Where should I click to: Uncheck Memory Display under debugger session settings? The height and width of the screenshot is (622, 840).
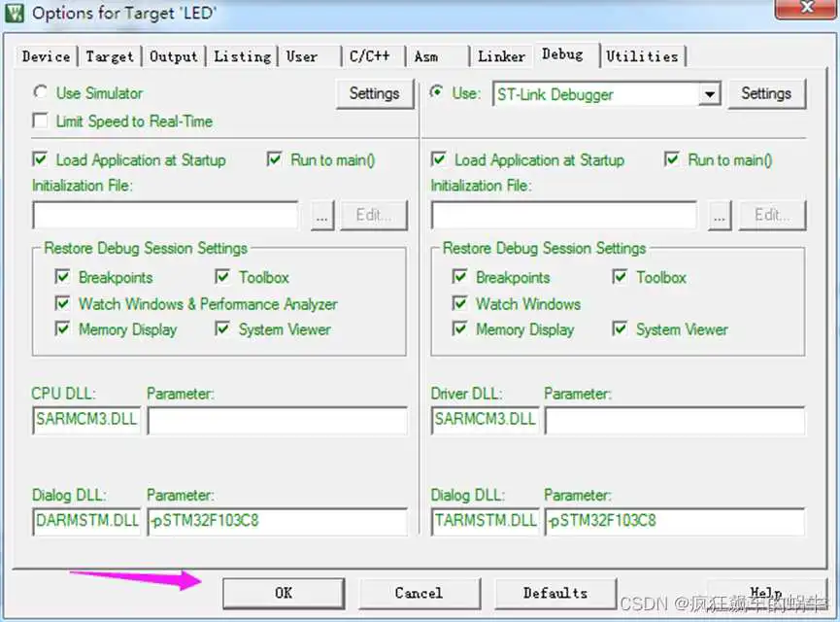(x=459, y=329)
